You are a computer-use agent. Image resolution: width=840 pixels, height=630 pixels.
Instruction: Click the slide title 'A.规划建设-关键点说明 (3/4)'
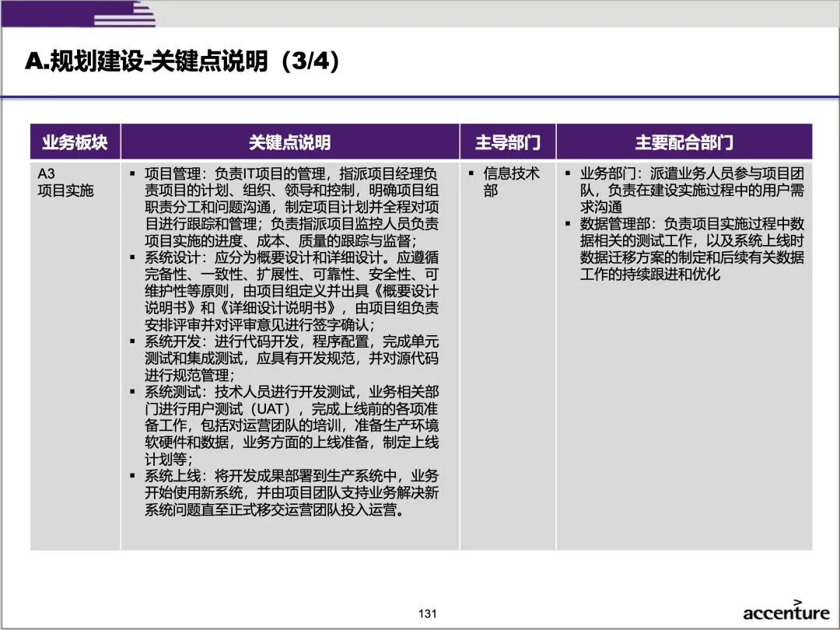pyautogui.click(x=182, y=61)
